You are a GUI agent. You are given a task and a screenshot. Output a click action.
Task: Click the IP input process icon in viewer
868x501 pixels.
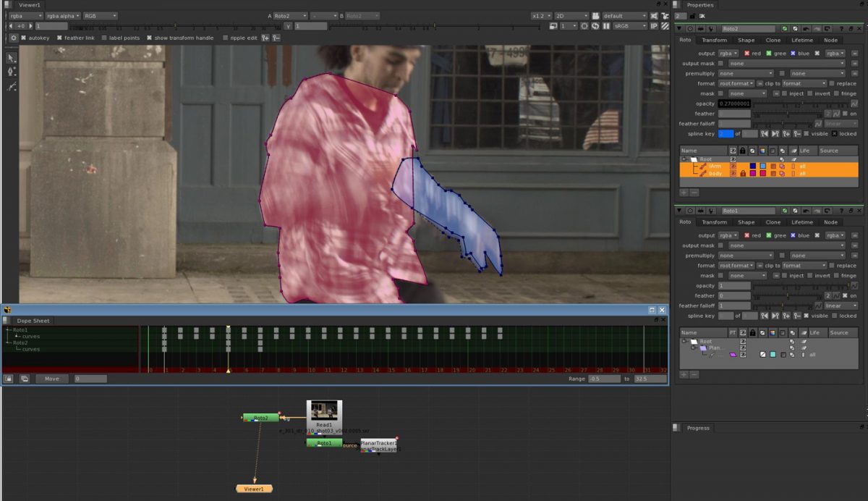tap(654, 26)
